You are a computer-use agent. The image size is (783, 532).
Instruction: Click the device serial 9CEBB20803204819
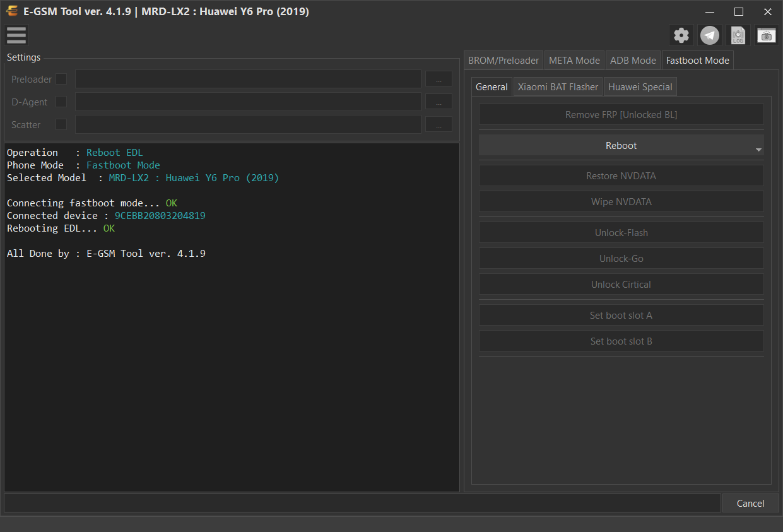point(160,216)
